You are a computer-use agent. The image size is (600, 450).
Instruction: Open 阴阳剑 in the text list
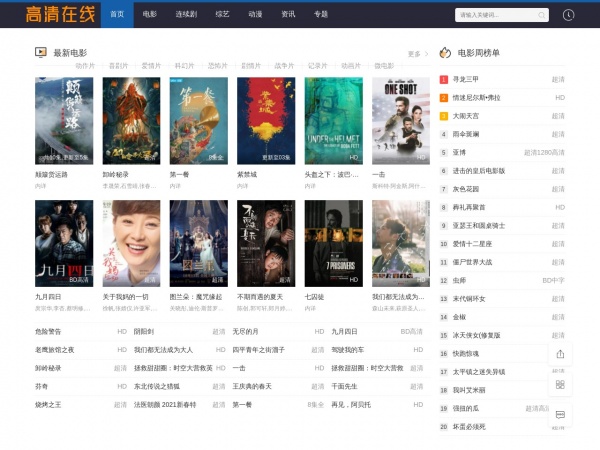pyautogui.click(x=143, y=331)
